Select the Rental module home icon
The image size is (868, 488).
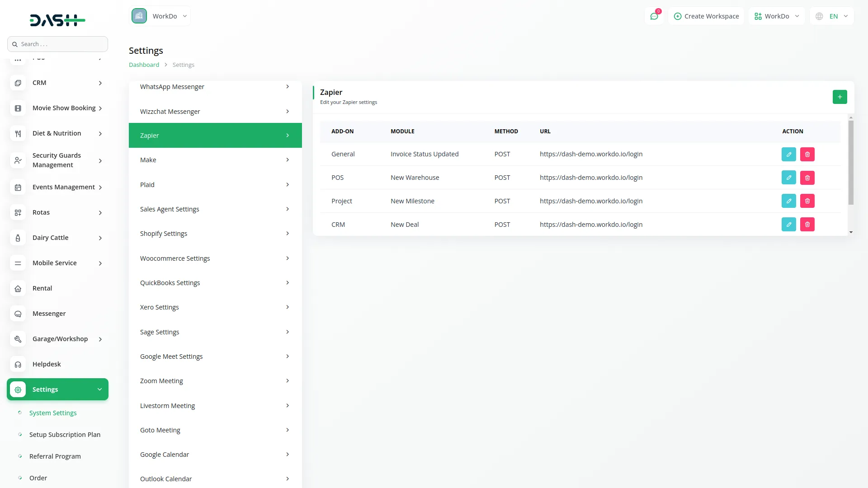click(x=18, y=288)
